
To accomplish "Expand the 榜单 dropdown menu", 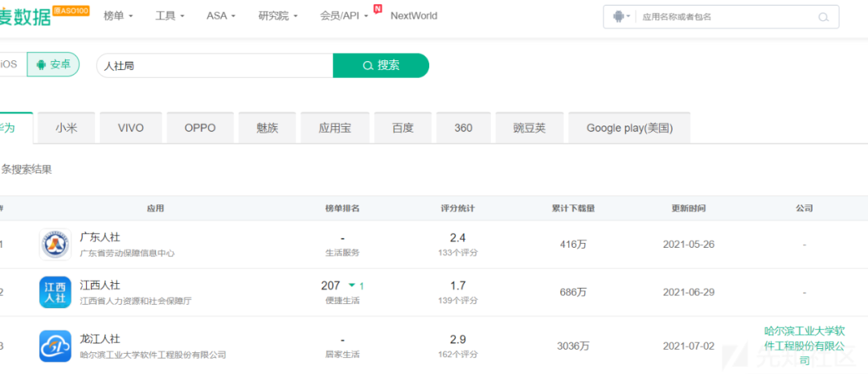I will click(118, 16).
